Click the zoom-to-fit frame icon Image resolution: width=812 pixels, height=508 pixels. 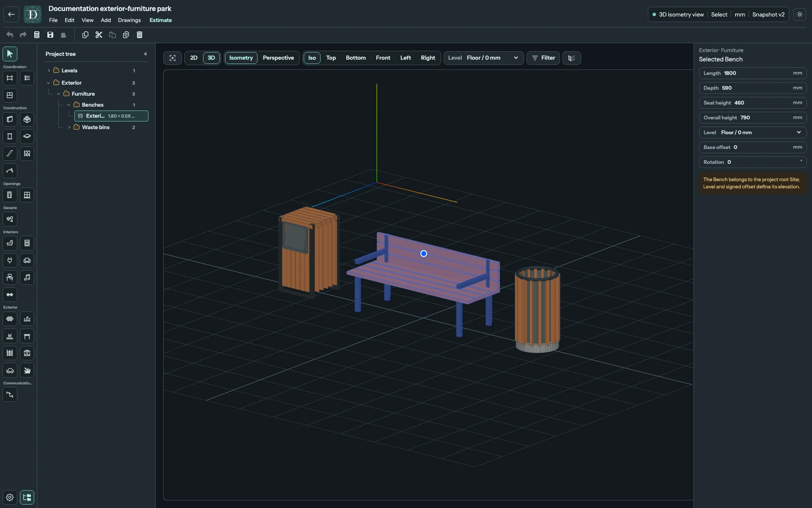(x=173, y=58)
